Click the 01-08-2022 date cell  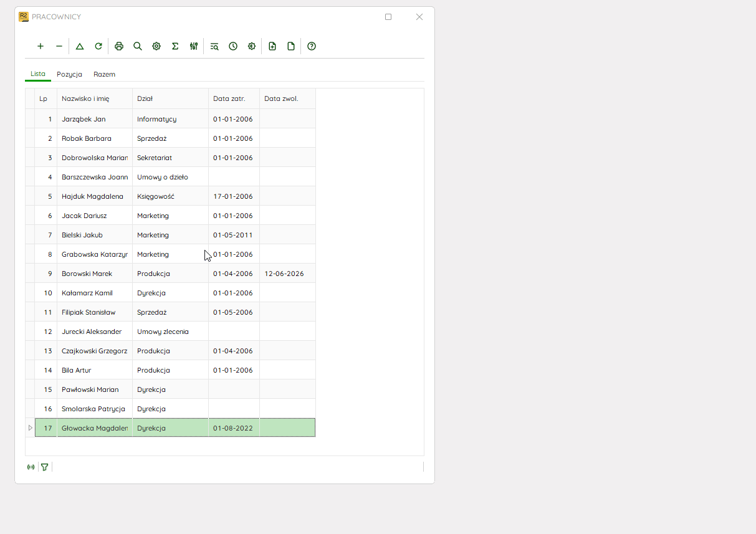pyautogui.click(x=234, y=428)
